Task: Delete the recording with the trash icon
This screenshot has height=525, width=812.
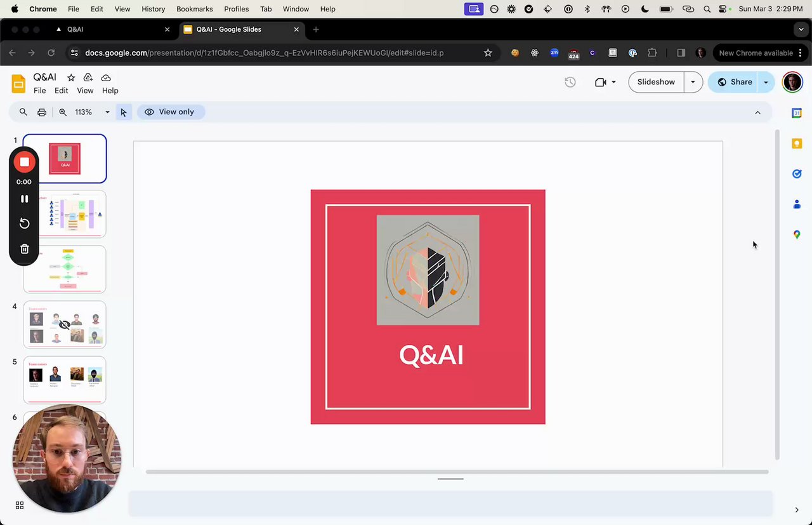Action: point(24,249)
